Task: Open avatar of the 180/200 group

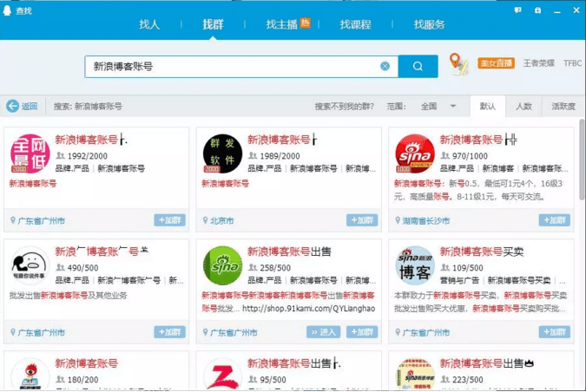Action: (x=30, y=374)
